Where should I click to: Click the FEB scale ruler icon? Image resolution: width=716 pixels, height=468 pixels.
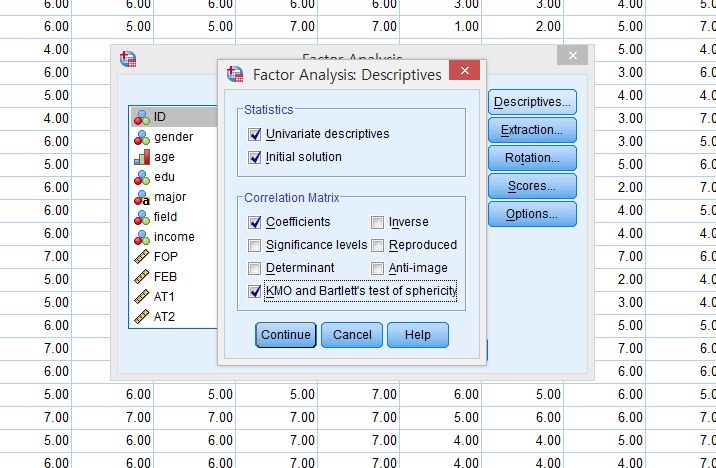click(x=142, y=277)
